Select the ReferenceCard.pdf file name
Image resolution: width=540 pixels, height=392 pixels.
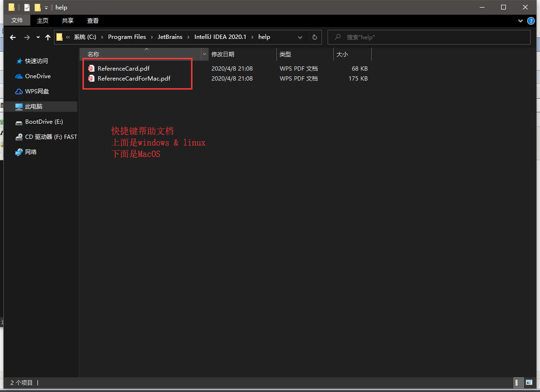[x=123, y=69]
